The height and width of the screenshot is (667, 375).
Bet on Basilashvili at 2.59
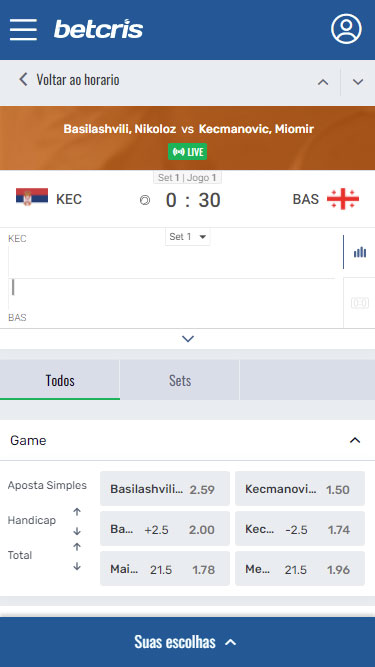click(165, 489)
